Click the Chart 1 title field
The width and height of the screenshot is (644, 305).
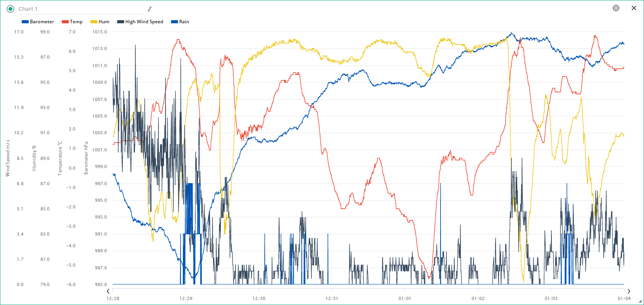[77, 9]
